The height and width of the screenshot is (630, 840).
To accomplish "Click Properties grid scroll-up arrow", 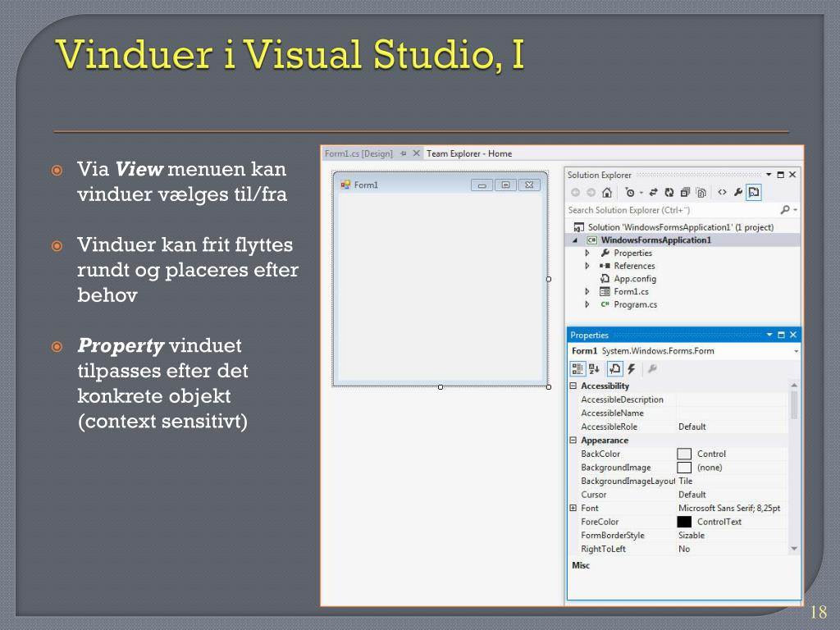I will tap(794, 386).
